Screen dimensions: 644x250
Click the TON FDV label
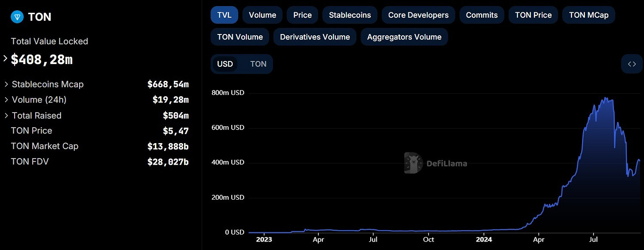pyautogui.click(x=30, y=161)
